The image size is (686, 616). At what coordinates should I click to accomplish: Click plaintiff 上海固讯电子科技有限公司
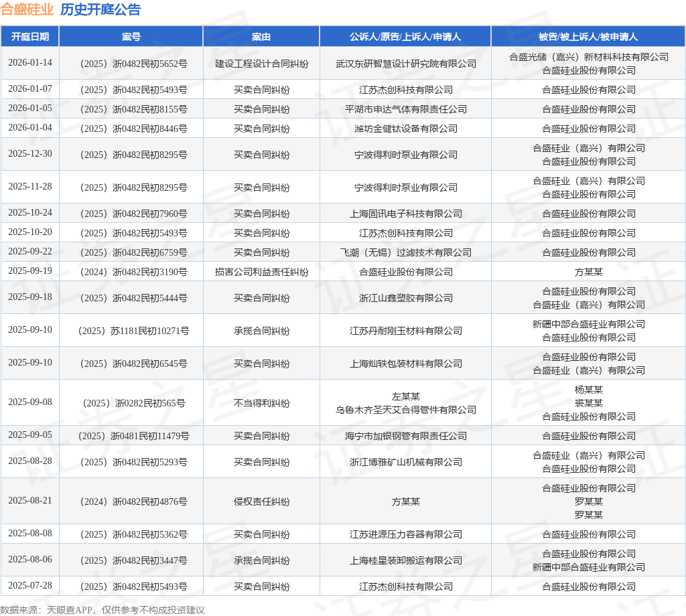click(405, 214)
